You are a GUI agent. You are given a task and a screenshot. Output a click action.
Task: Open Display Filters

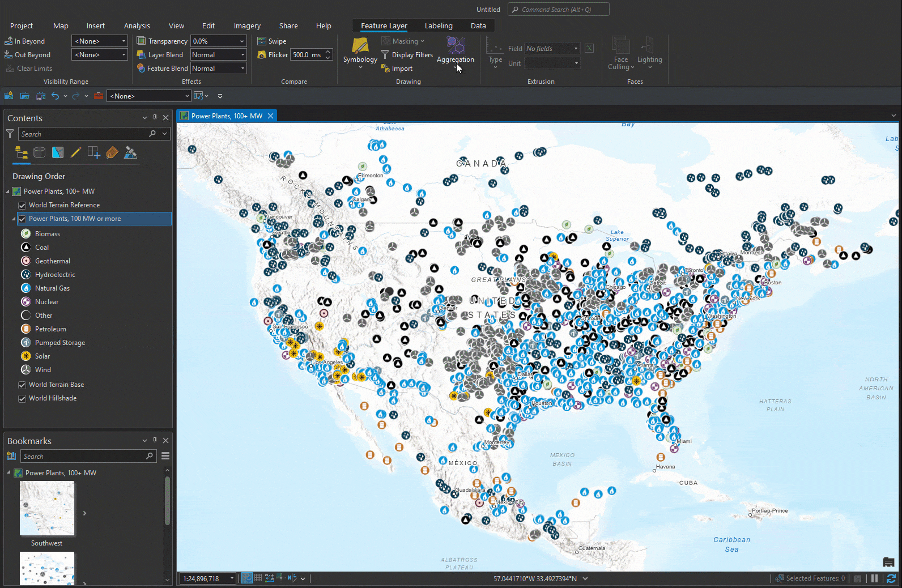407,55
